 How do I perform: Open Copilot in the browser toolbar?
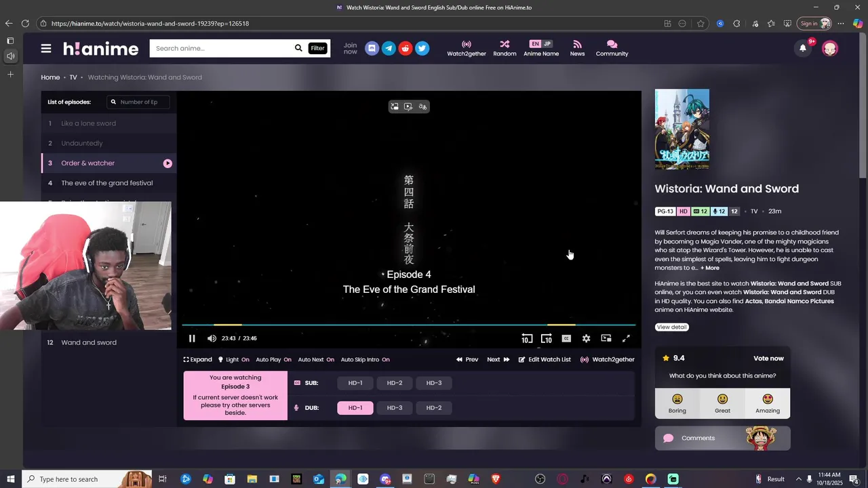tap(858, 24)
